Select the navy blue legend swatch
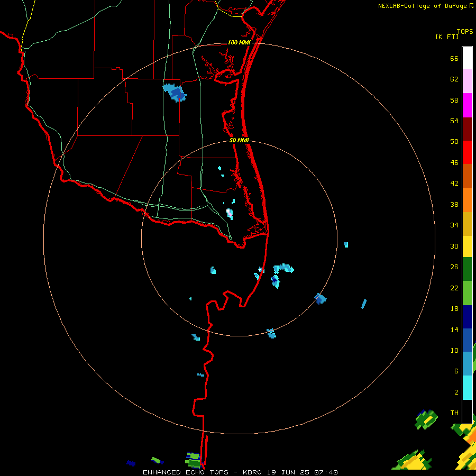Image resolution: width=476 pixels, height=476 pixels. [x=467, y=317]
